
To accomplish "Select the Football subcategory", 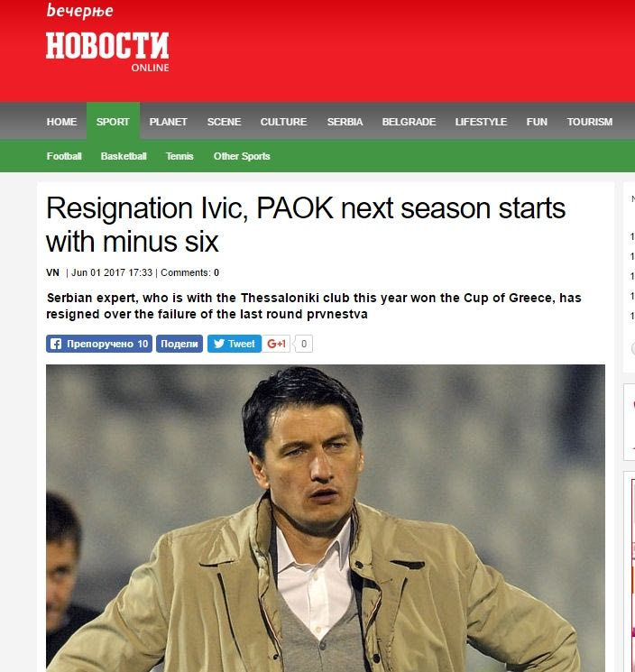I will tap(64, 156).
